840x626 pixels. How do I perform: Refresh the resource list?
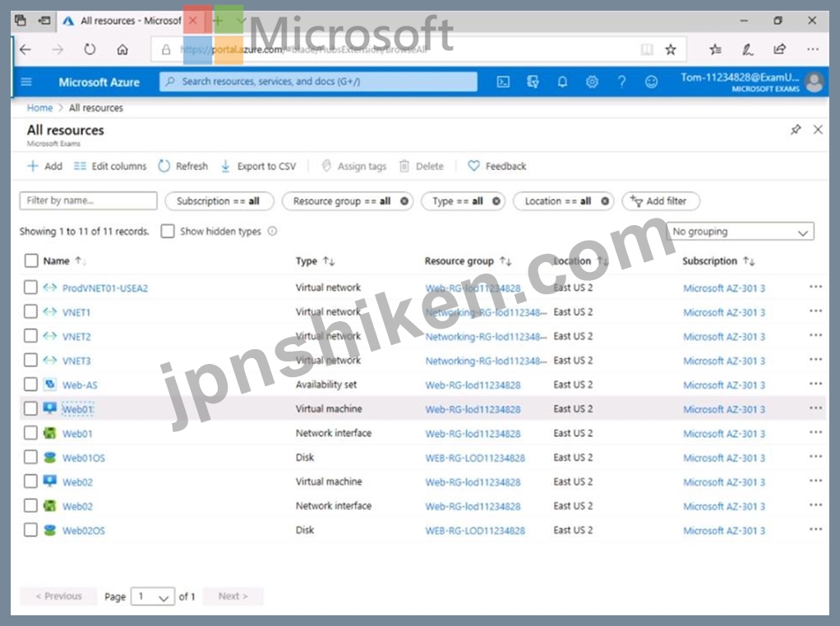[182, 167]
